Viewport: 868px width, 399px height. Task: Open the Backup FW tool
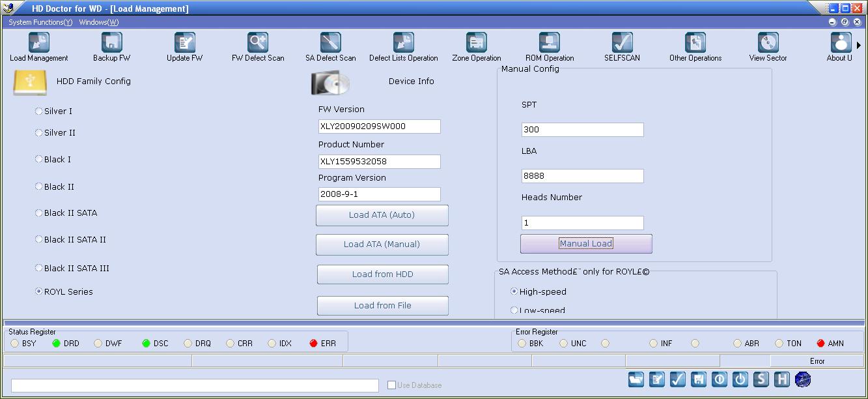click(112, 43)
